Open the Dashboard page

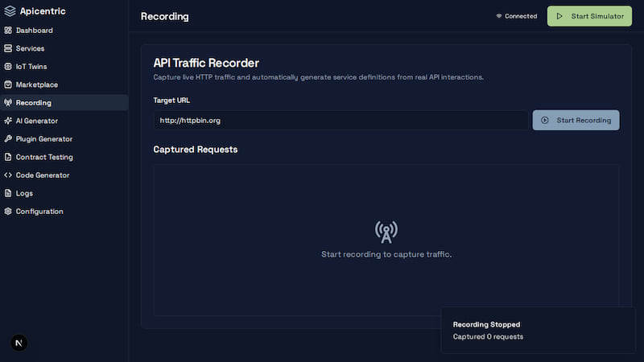pos(64,31)
